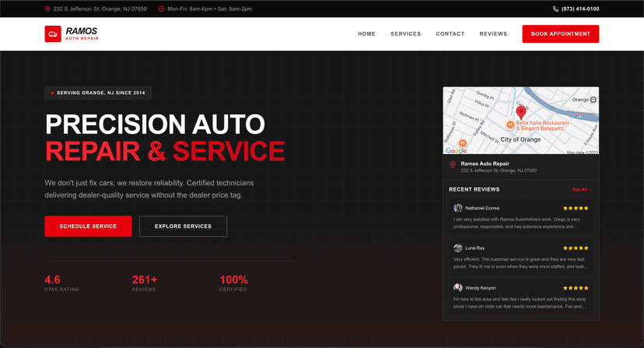Screen dimensions: 644x348
Task: Open the Reviews nav item
Action: click(493, 33)
